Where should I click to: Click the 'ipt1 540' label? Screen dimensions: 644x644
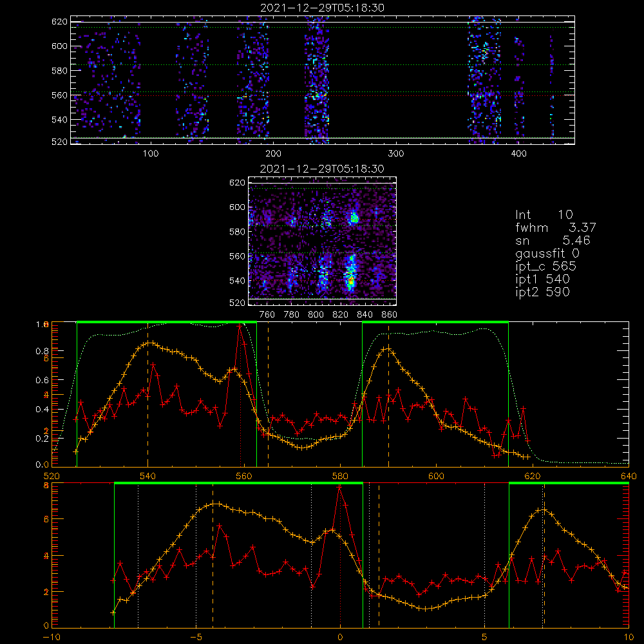[x=542, y=279]
